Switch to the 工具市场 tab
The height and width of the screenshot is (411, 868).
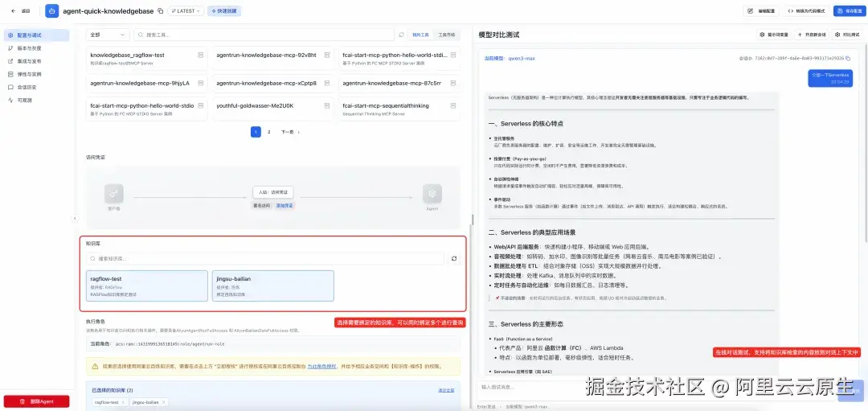[x=446, y=35]
